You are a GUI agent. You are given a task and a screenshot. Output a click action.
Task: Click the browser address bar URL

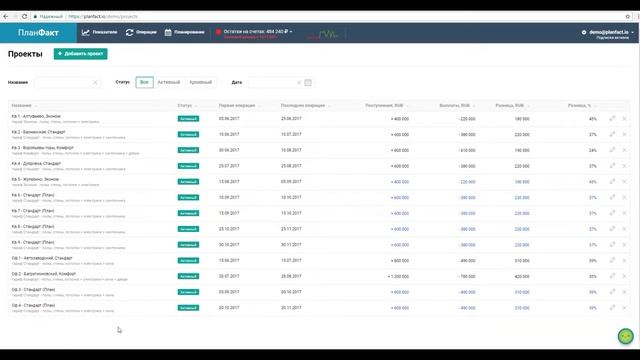(x=103, y=16)
